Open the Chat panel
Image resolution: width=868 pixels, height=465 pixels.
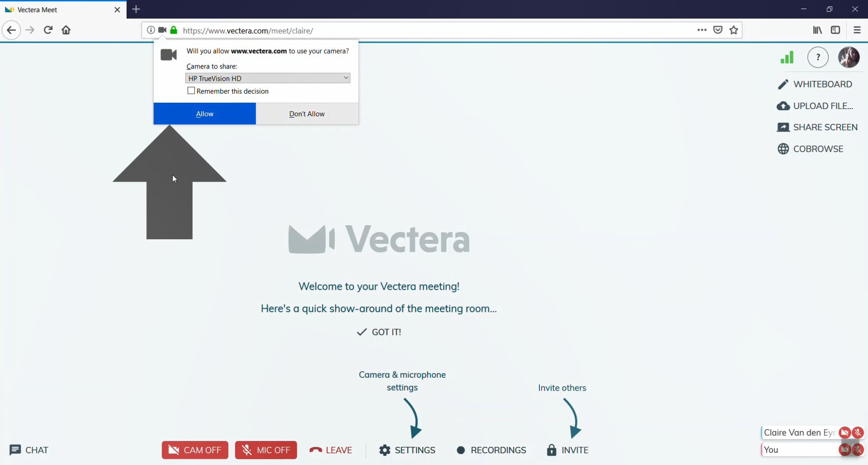[29, 450]
